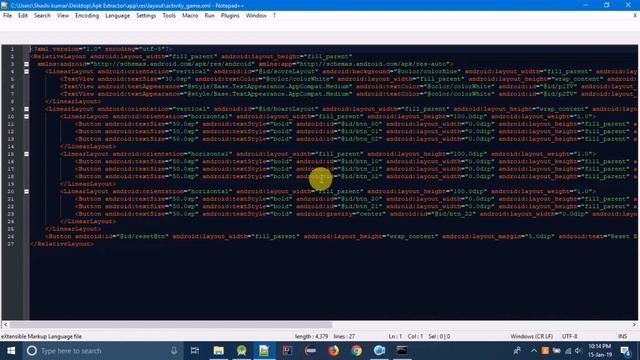640x360 pixels.
Task: Open the ? help menu
Action: tap(274, 16)
